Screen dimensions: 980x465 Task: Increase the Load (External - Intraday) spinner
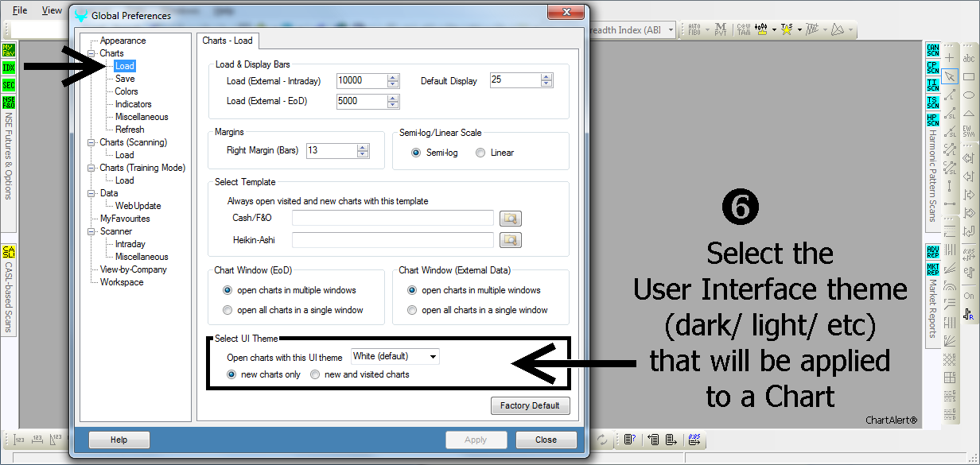[x=393, y=77]
